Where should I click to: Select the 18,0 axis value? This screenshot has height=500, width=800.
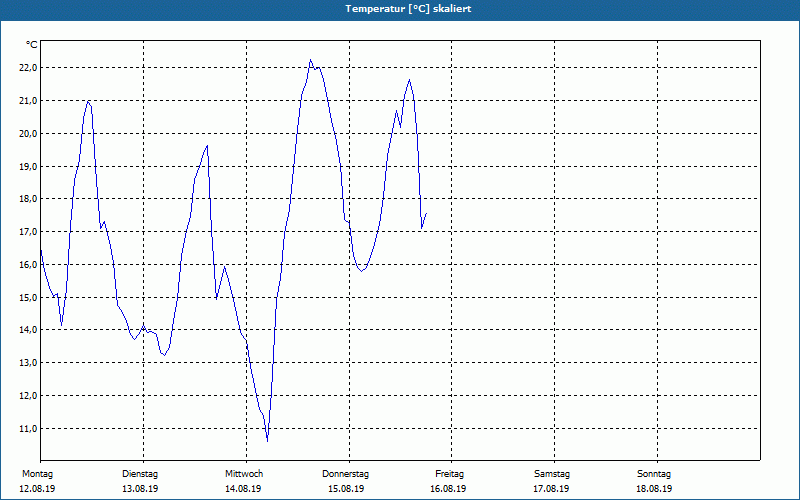click(x=28, y=199)
